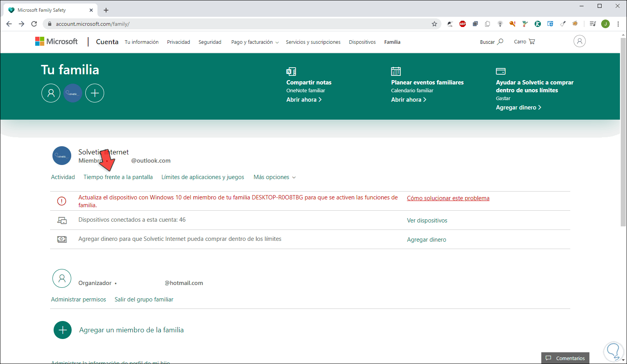Open the lightbulb extension icon
This screenshot has width=627, height=364.
pyautogui.click(x=500, y=24)
